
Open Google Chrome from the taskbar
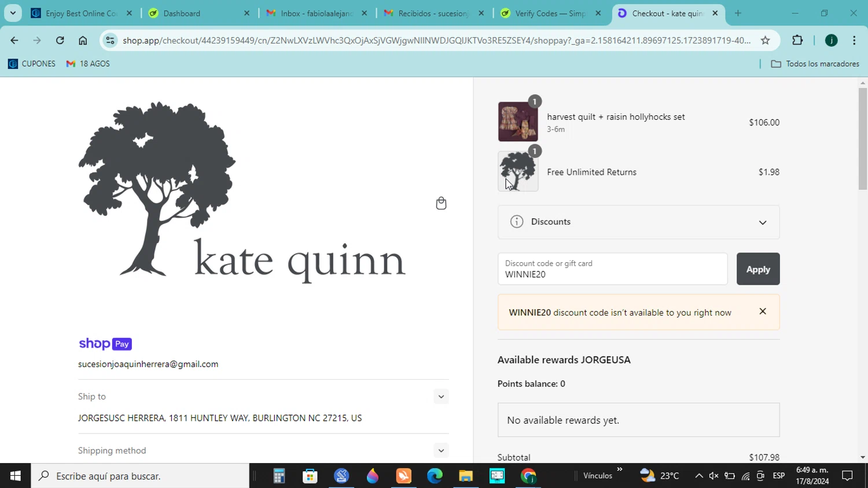point(528,476)
